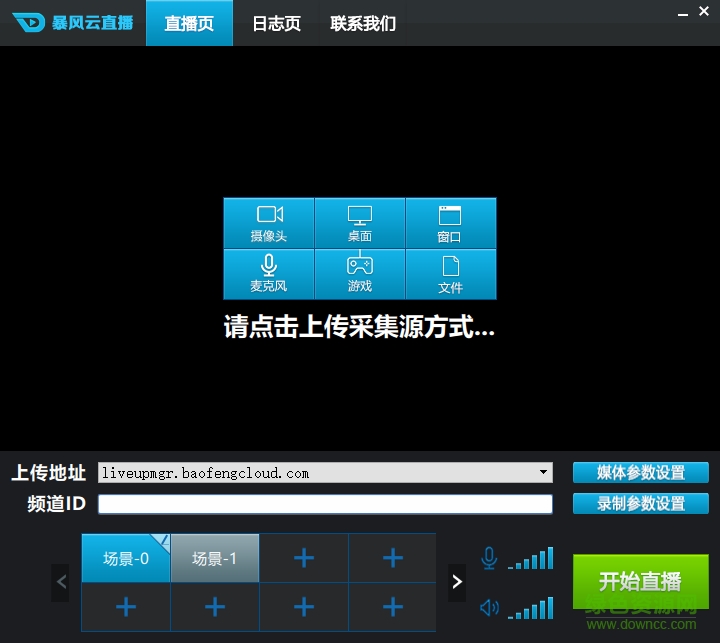Adjust the microphone volume level bars
Screen dimensions: 720x643
[x=530, y=559]
